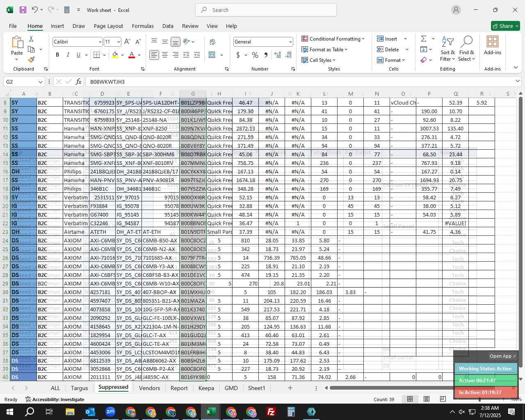525x420 pixels.
Task: Click the Paste clipboard icon
Action: [x=17, y=42]
